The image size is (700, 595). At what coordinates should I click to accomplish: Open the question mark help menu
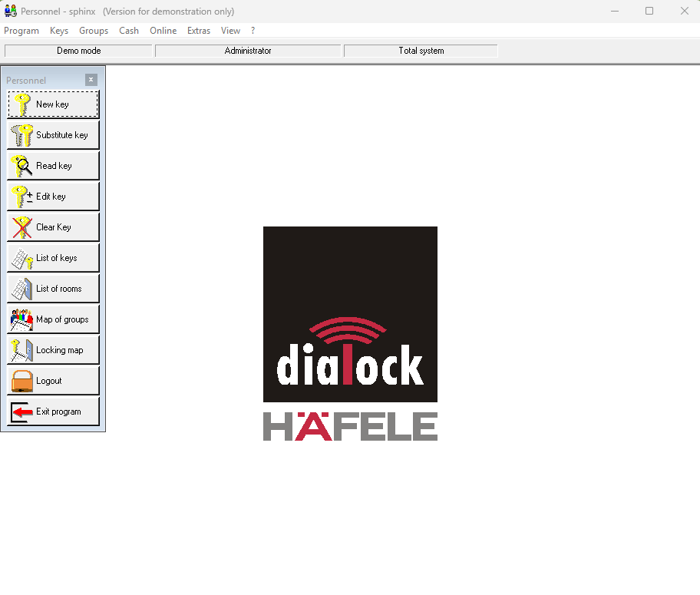click(x=253, y=31)
